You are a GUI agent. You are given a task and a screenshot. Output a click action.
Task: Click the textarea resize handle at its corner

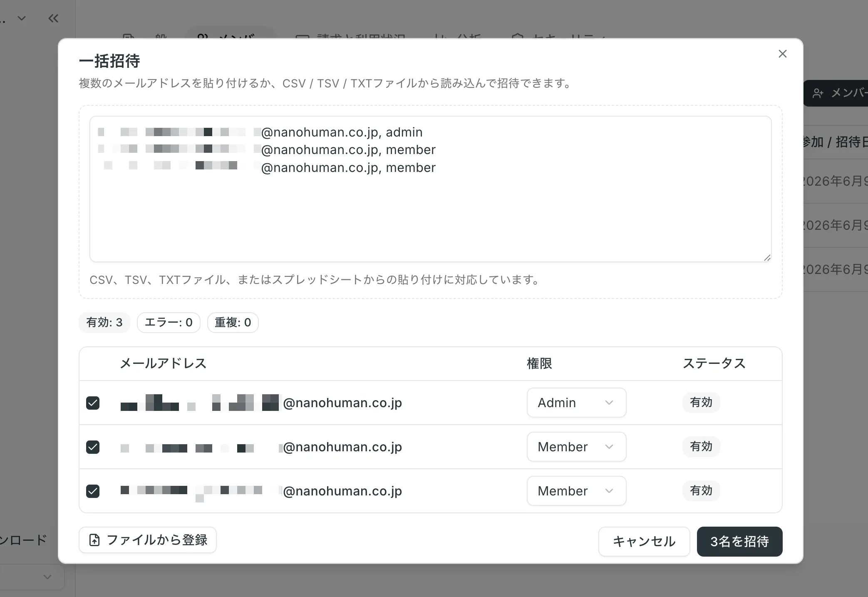tap(767, 258)
